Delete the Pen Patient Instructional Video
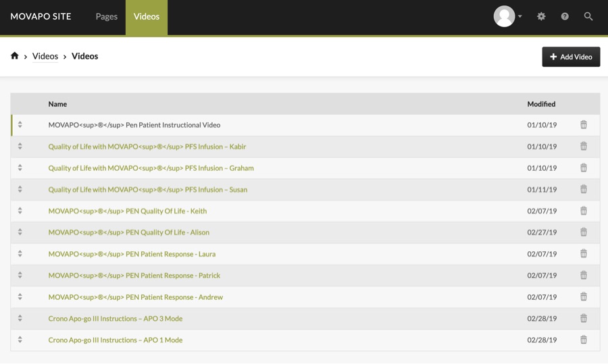The width and height of the screenshot is (608, 364). pos(584,125)
